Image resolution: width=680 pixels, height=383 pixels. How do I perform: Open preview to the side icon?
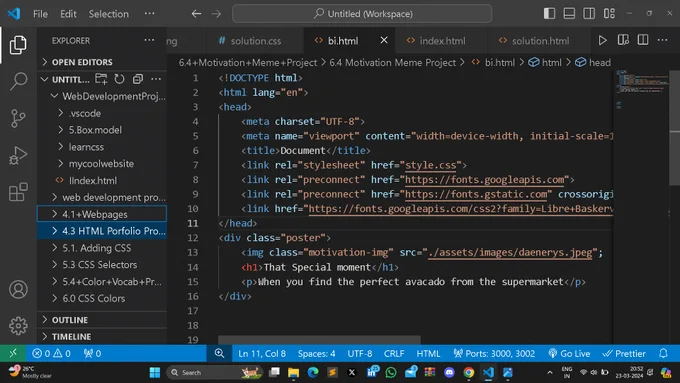pyautogui.click(x=623, y=40)
